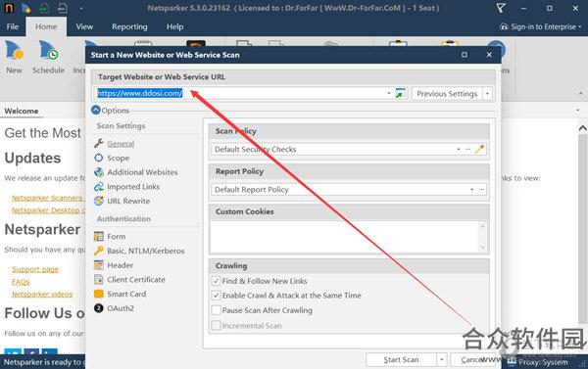Click the General wrench icon
The height and width of the screenshot is (369, 588).
99,143
